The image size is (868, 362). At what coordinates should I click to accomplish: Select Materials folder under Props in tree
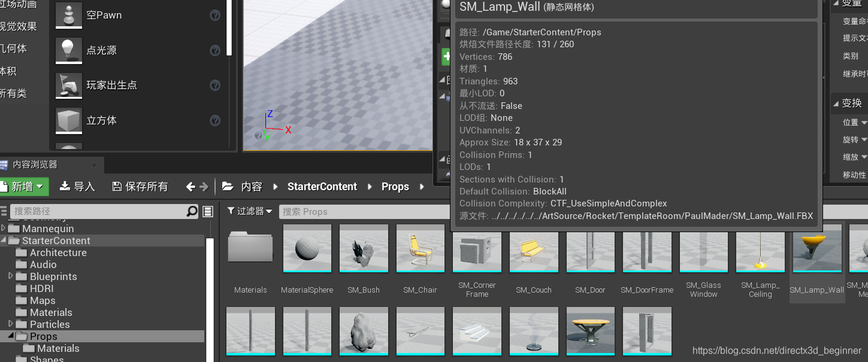tap(58, 348)
